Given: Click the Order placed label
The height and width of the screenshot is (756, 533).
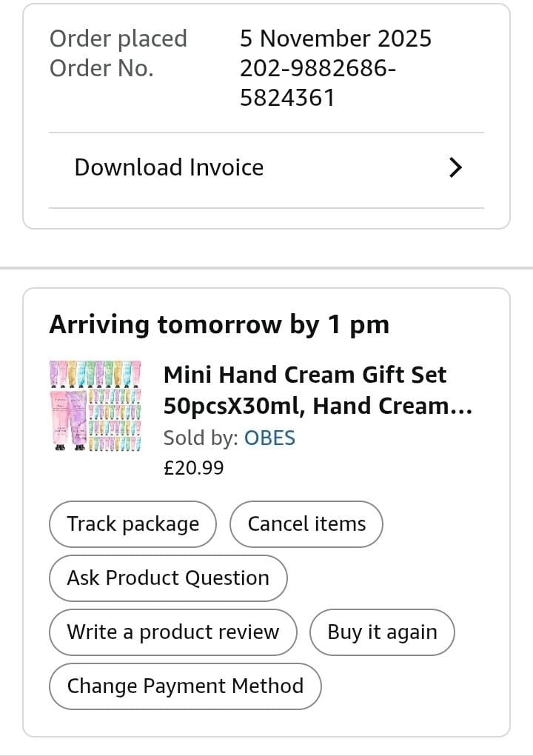Looking at the screenshot, I should point(118,39).
